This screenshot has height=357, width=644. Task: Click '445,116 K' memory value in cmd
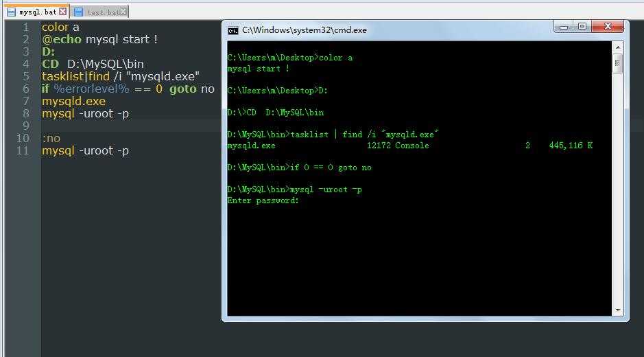[x=571, y=146]
